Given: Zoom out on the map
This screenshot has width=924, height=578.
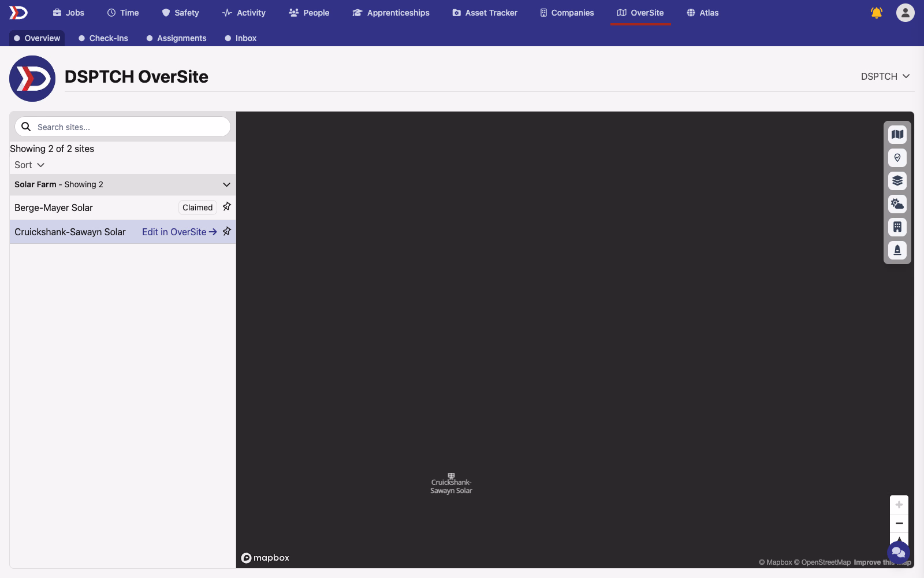Looking at the screenshot, I should (x=899, y=524).
